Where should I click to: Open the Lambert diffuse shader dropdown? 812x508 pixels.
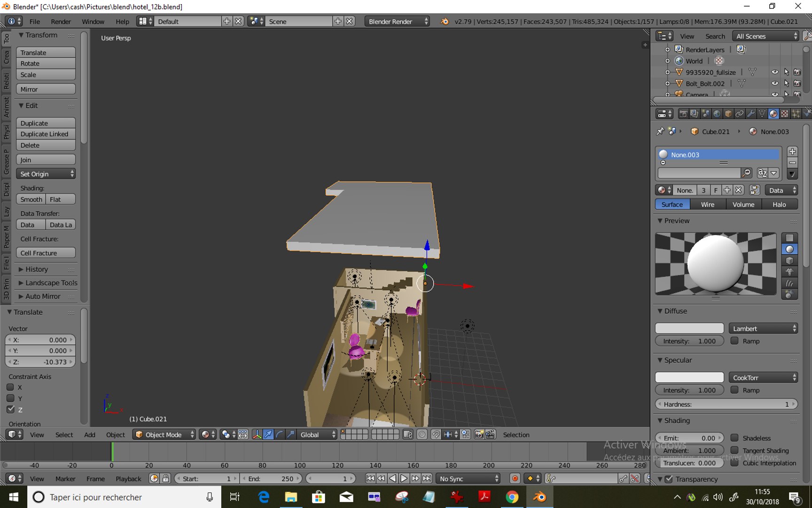[x=764, y=328]
